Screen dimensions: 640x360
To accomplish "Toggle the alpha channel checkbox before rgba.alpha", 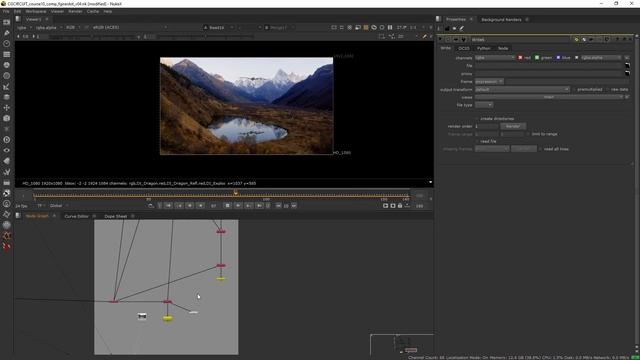I will coord(577,58).
